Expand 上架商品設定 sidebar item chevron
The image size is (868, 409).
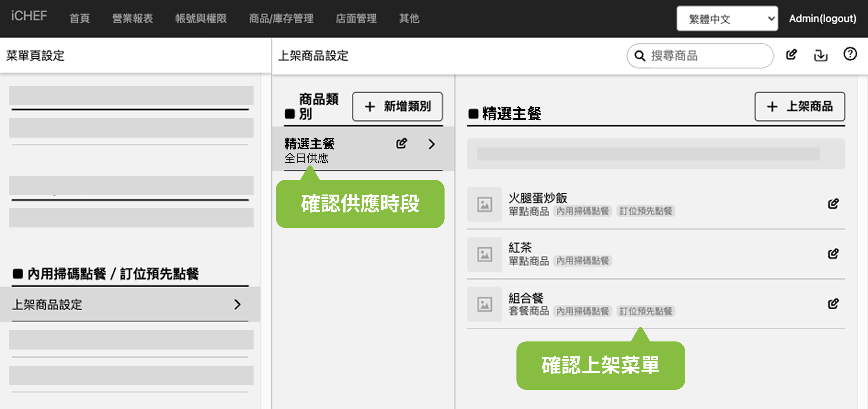pos(237,305)
